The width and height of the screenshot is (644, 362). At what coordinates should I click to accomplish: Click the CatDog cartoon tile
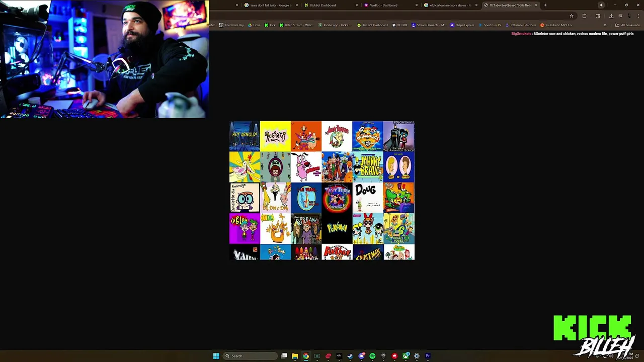click(275, 228)
